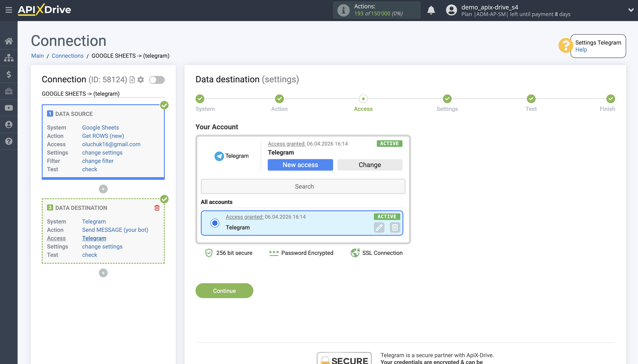
Task: Open the notifications bell
Action: click(x=431, y=10)
